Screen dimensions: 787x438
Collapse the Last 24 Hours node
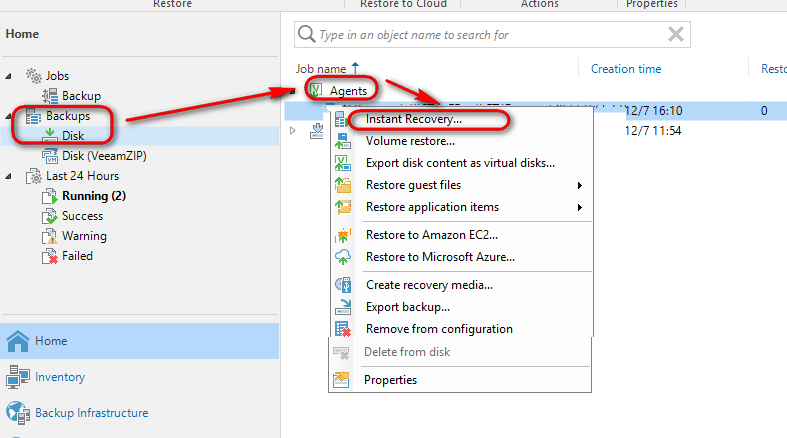(x=9, y=177)
